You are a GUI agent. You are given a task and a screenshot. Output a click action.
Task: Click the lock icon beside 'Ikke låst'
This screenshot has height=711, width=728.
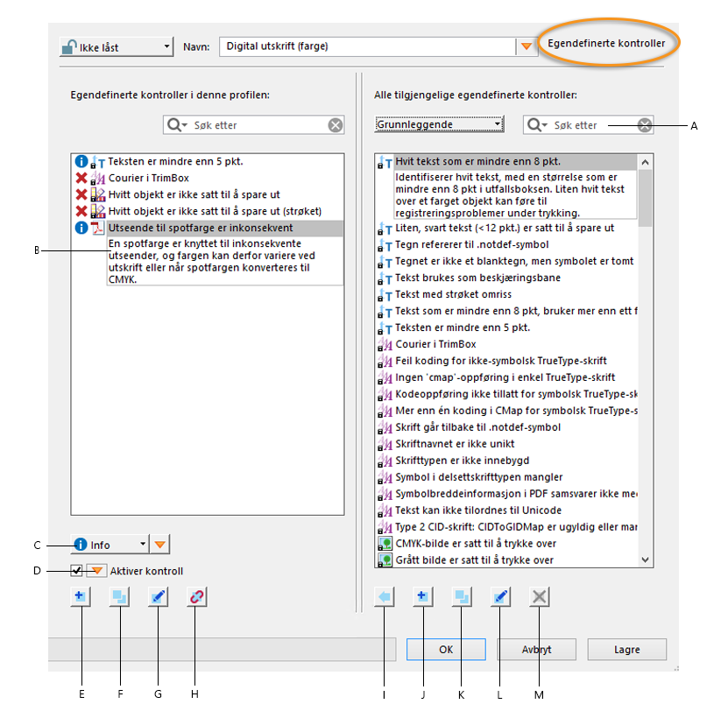pyautogui.click(x=71, y=46)
